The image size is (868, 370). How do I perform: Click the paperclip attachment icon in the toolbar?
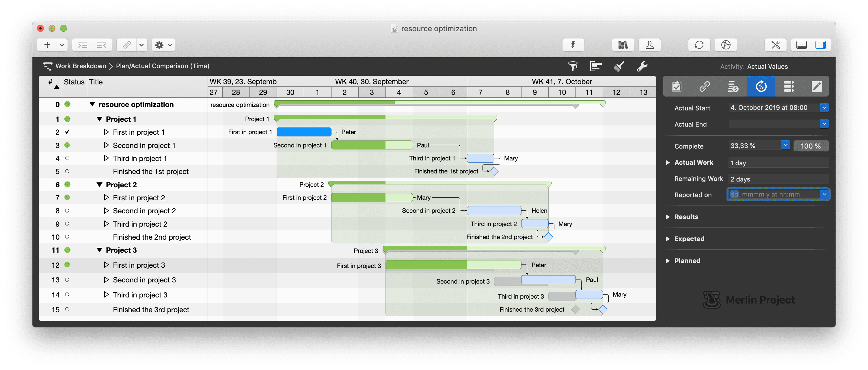coord(127,45)
